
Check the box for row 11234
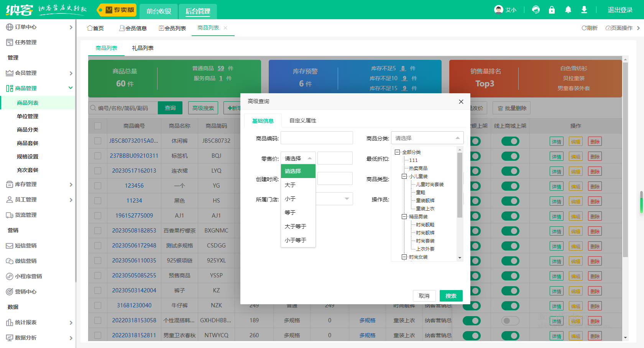click(98, 201)
